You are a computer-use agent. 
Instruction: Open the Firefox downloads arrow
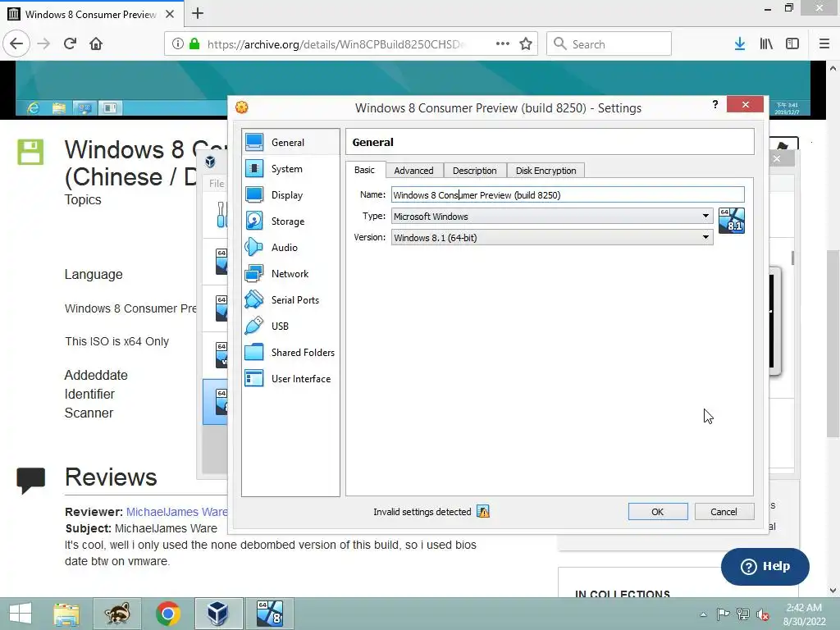tap(740, 44)
